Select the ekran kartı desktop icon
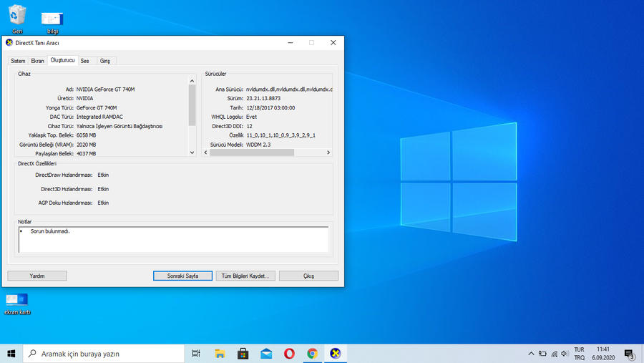Screen dimensions: 644x363 tap(17, 304)
